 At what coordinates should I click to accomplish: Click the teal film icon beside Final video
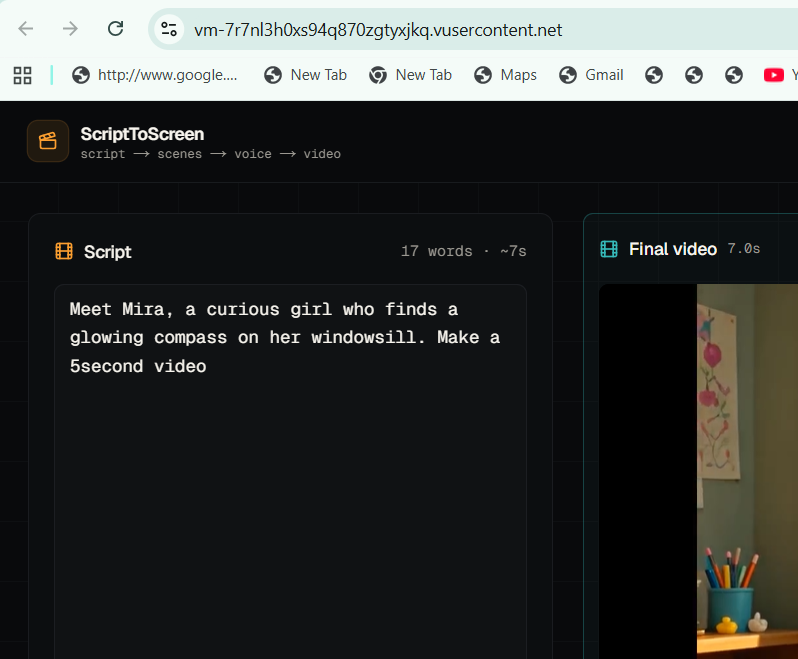[x=609, y=249]
